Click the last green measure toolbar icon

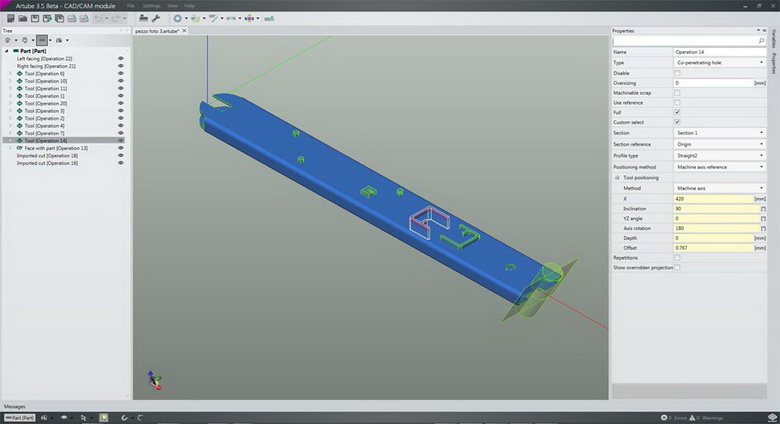[269, 18]
